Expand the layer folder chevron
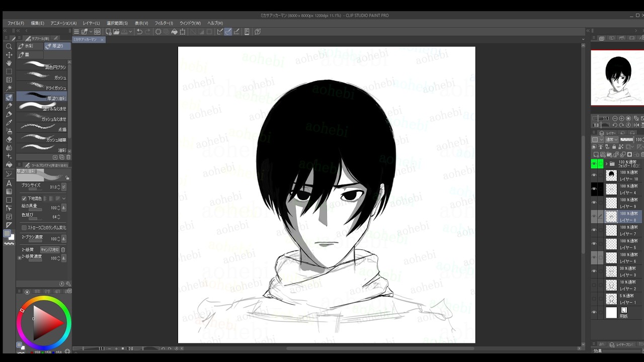Viewport: 644px width, 362px height. pos(606,164)
